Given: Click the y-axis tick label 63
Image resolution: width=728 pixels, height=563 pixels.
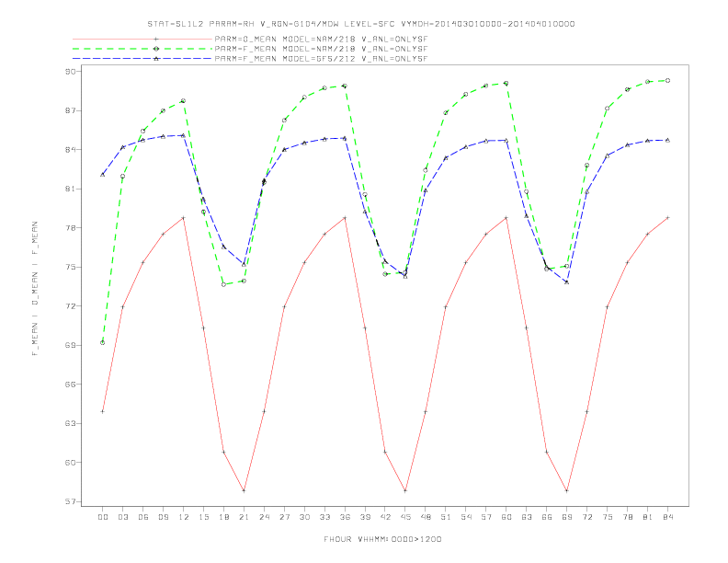Looking at the screenshot, I should 70,424.
